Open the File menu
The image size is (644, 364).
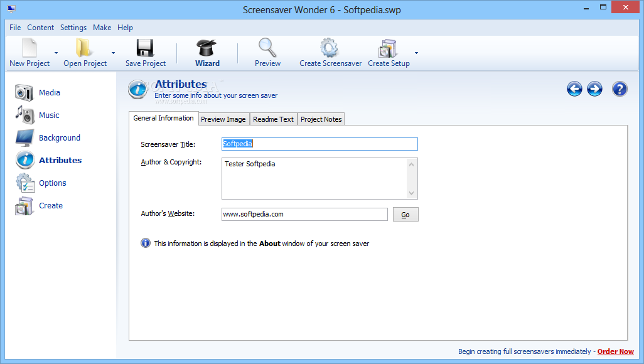pyautogui.click(x=15, y=28)
